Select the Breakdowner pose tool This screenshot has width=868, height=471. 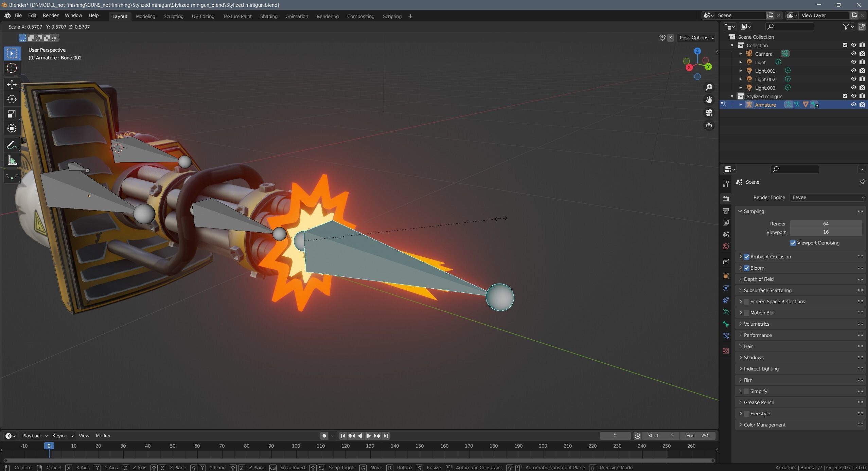[12, 177]
